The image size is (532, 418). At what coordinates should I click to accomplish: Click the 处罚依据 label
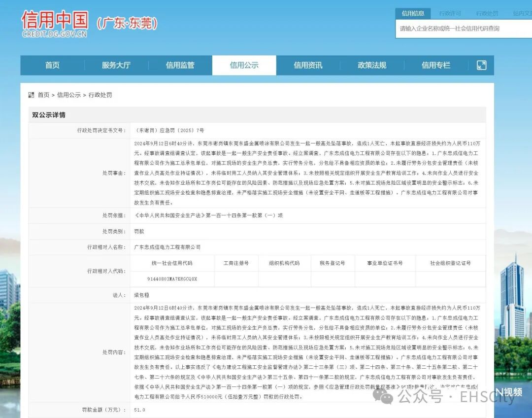[114, 215]
